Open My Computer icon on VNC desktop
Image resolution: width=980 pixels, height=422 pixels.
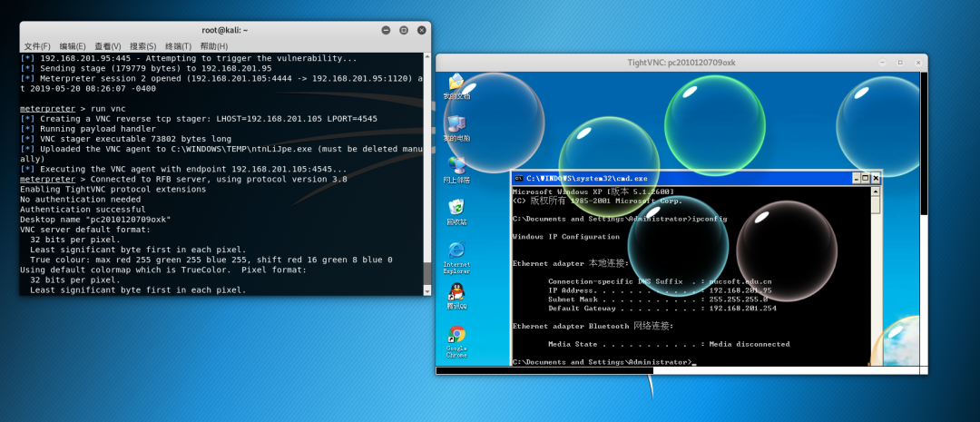tap(456, 128)
